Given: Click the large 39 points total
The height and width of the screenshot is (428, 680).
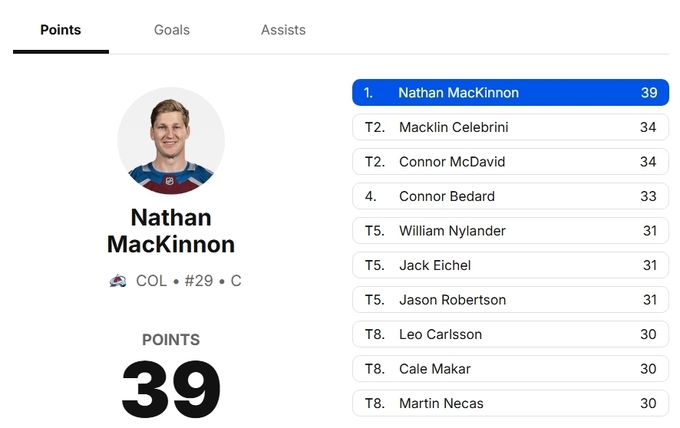Looking at the screenshot, I should [x=171, y=388].
